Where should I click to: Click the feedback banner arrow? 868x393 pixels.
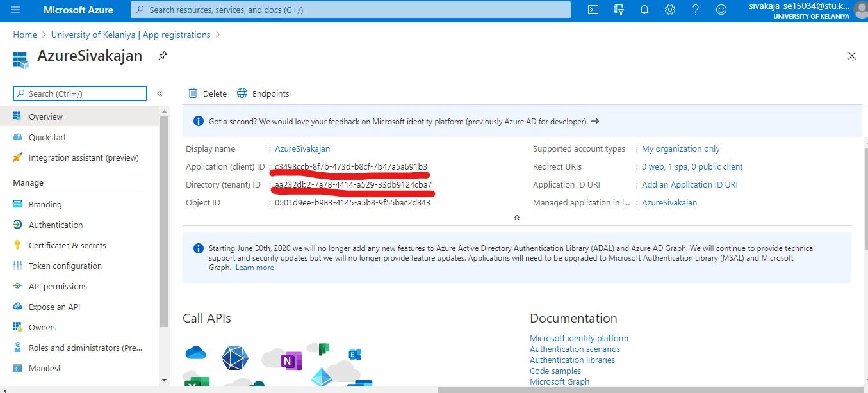[x=595, y=121]
